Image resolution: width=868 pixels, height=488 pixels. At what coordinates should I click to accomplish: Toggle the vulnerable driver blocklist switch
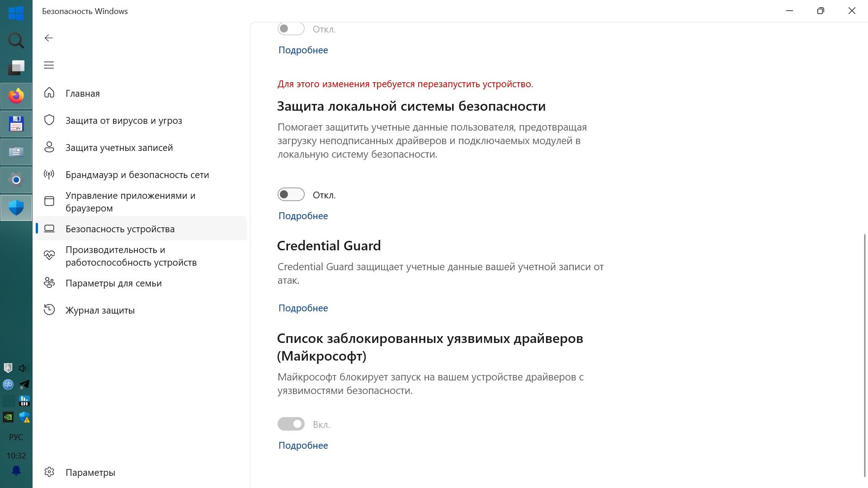click(x=291, y=424)
